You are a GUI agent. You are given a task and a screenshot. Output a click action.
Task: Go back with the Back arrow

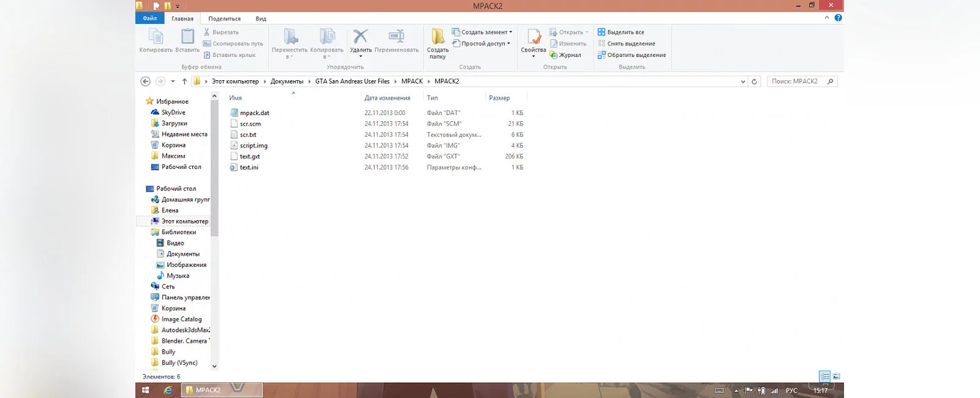point(145,81)
